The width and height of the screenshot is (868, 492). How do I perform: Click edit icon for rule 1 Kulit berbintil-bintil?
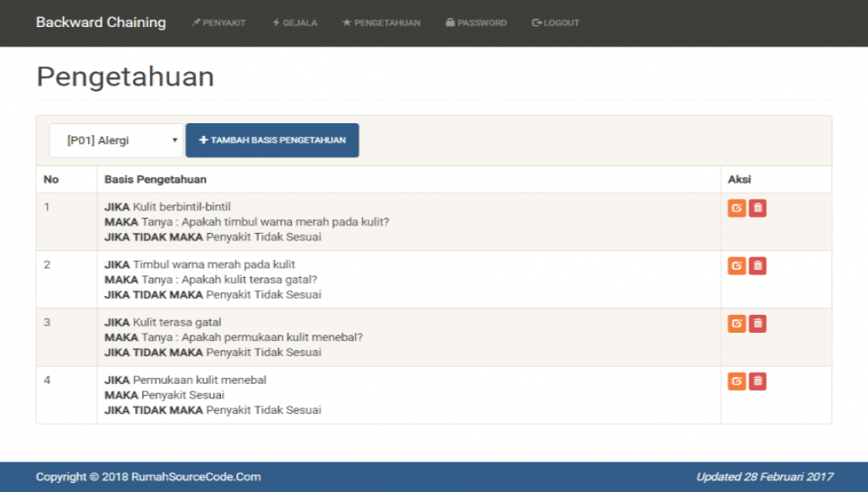[x=737, y=209]
